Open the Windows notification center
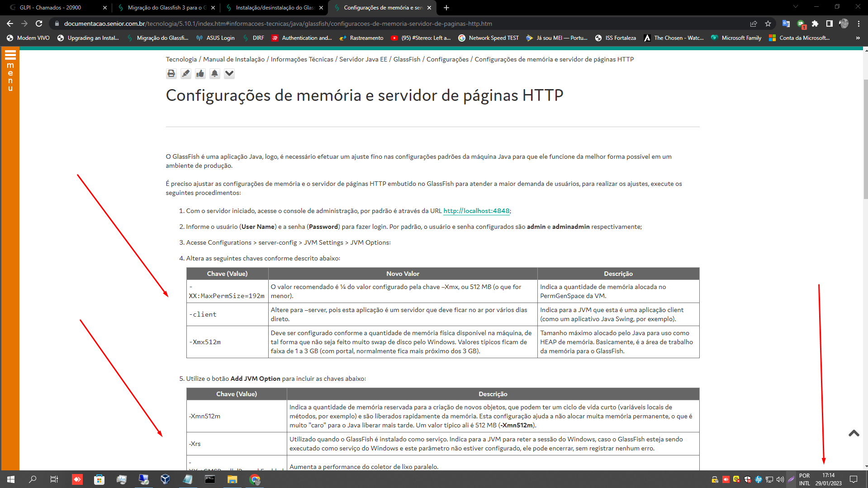This screenshot has width=868, height=488. click(x=854, y=479)
